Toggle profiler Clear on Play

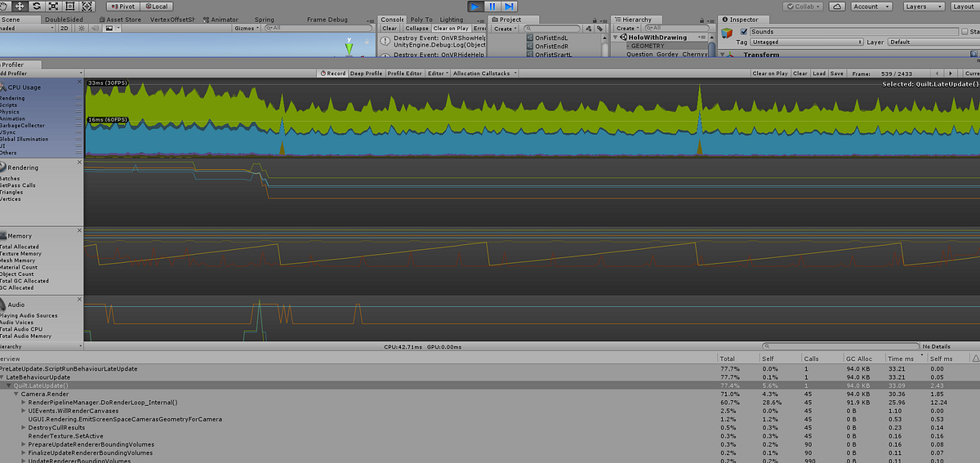[770, 73]
